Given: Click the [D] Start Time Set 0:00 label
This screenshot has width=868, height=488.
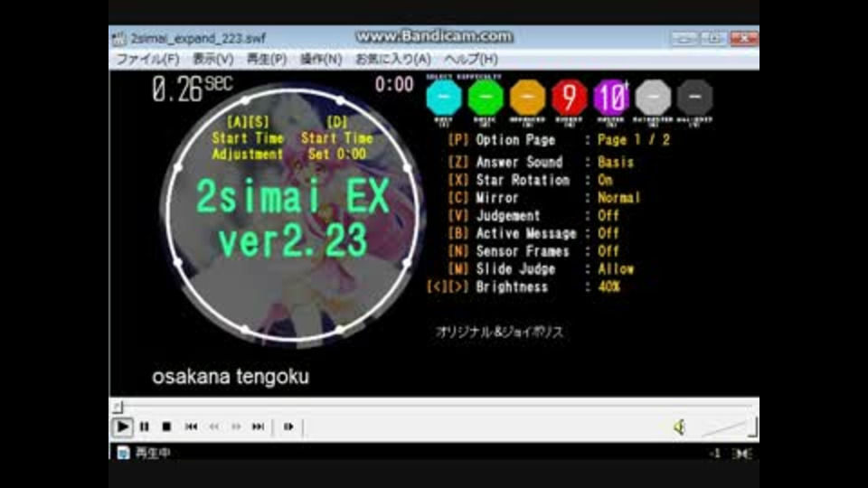Looking at the screenshot, I should 336,137.
